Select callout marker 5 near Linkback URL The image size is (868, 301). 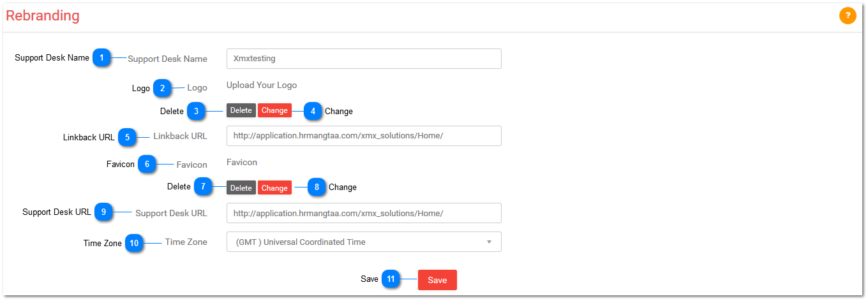127,136
